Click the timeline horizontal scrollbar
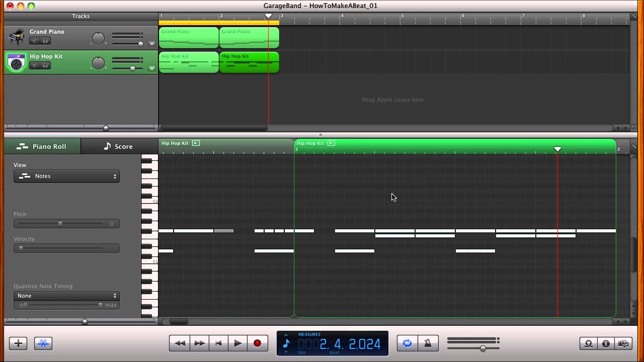 (214, 128)
